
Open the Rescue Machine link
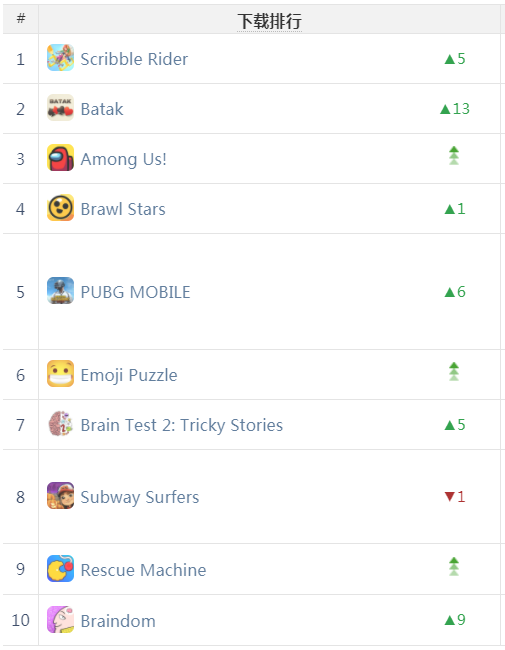pos(143,570)
